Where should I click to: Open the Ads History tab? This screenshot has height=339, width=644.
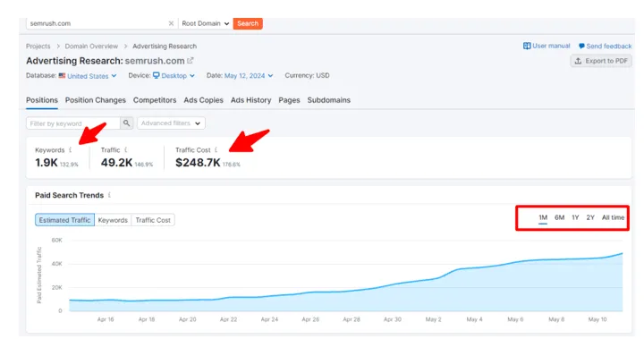[x=251, y=100]
